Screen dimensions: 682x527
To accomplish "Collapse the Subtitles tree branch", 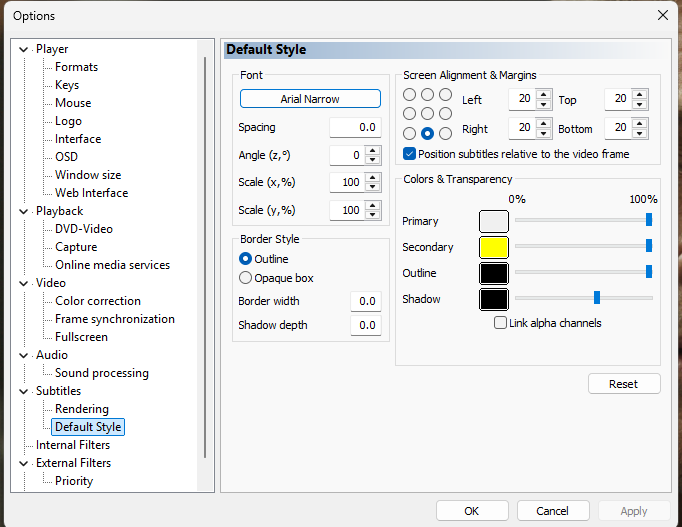I will [x=25, y=391].
